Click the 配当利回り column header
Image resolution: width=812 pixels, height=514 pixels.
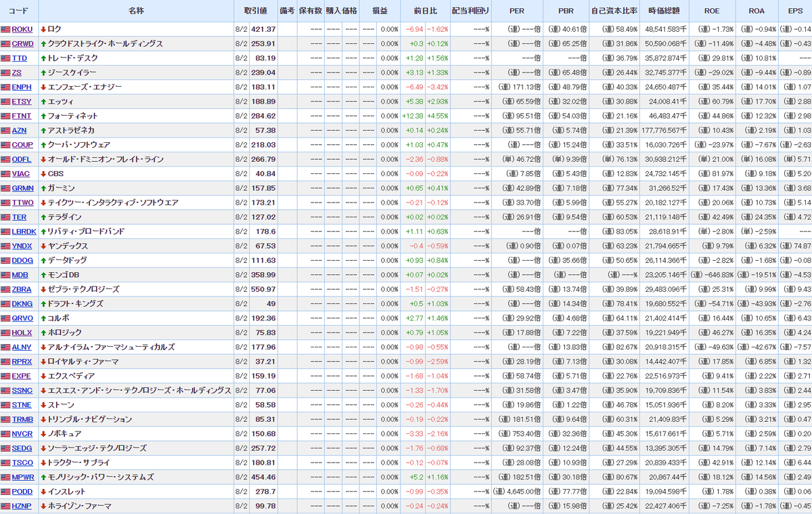pos(470,11)
